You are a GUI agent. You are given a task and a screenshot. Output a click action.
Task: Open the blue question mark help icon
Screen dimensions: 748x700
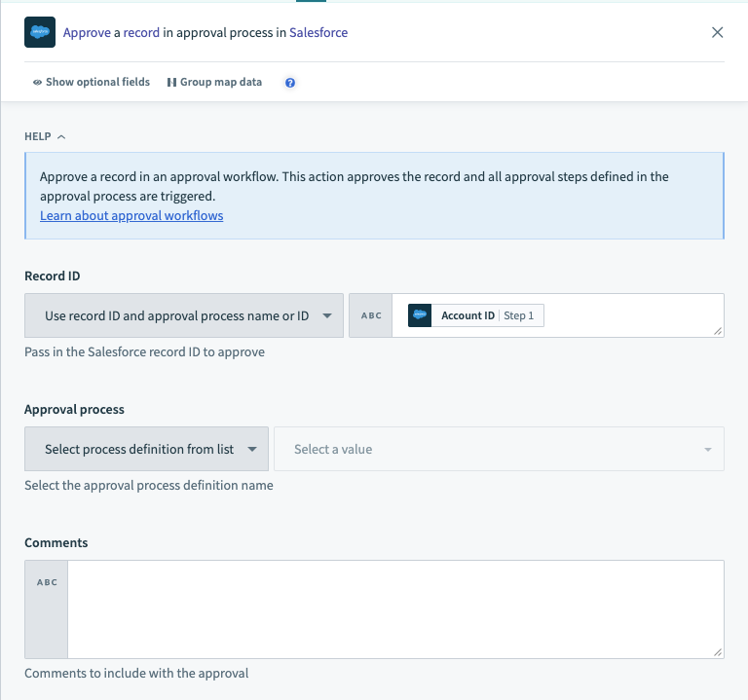coord(290,83)
